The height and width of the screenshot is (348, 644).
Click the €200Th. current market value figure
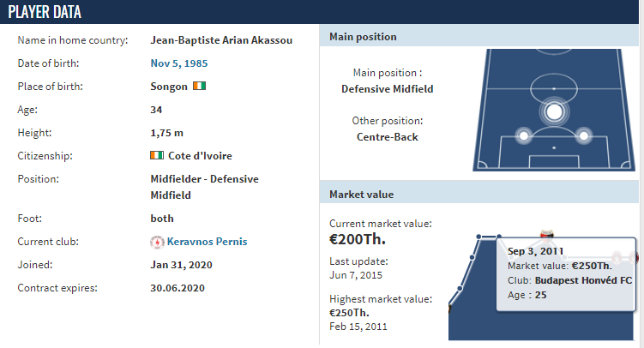click(x=358, y=239)
